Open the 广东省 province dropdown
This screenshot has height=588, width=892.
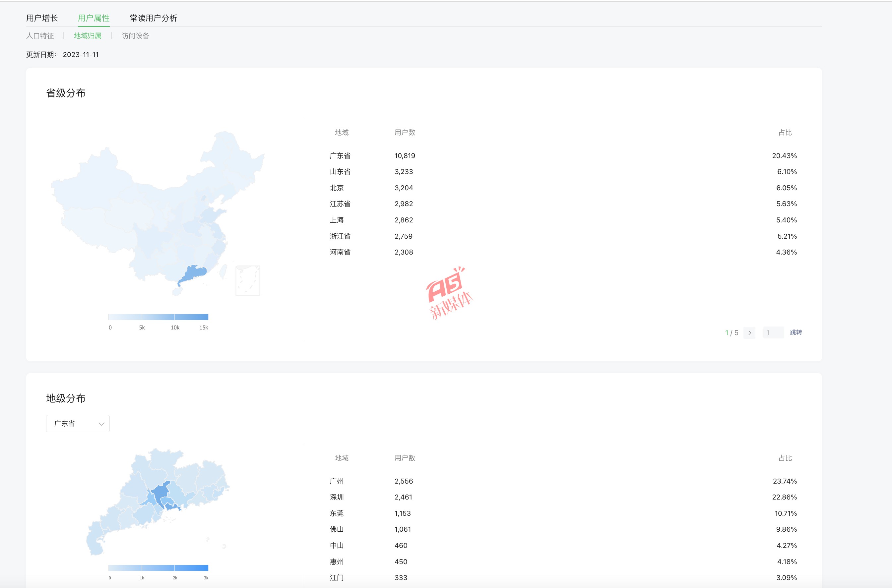point(78,423)
